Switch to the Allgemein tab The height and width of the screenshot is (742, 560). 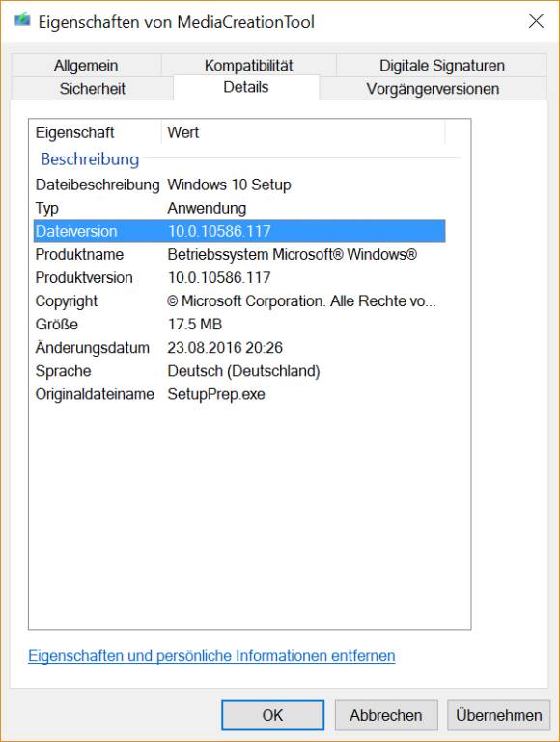[86, 66]
